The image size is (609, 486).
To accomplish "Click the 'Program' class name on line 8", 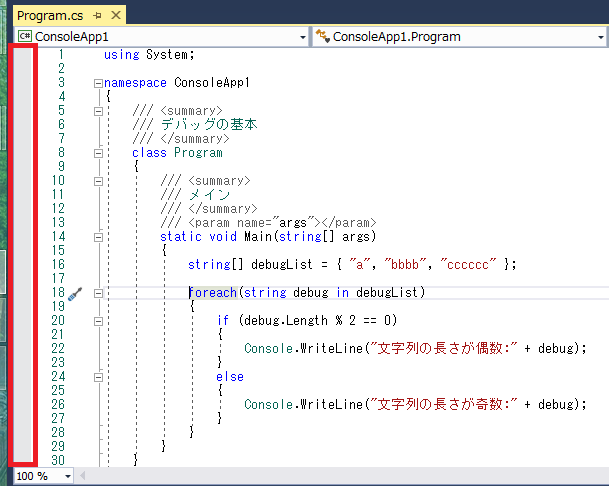I will click(x=198, y=153).
